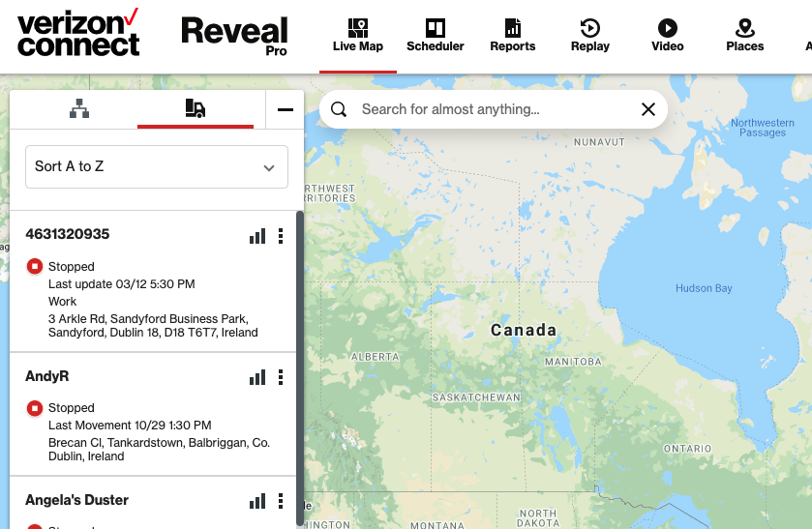Click Hudson Bay label on the map
The image size is (812, 529).
(704, 288)
